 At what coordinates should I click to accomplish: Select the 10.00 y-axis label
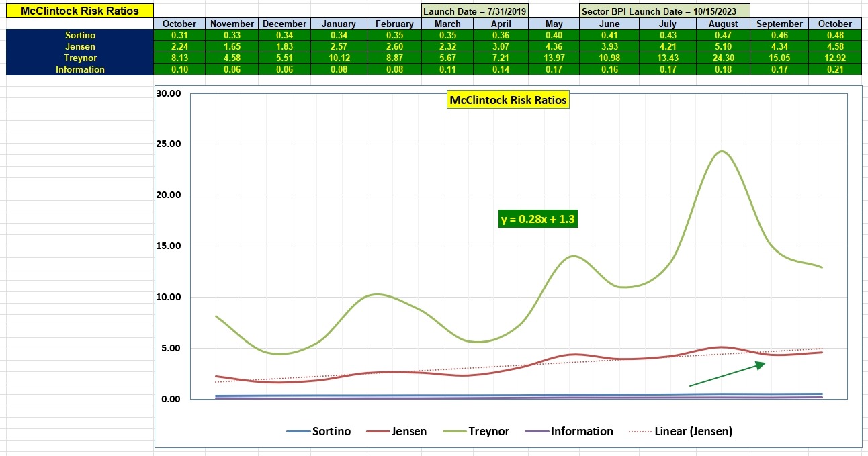pyautogui.click(x=168, y=297)
